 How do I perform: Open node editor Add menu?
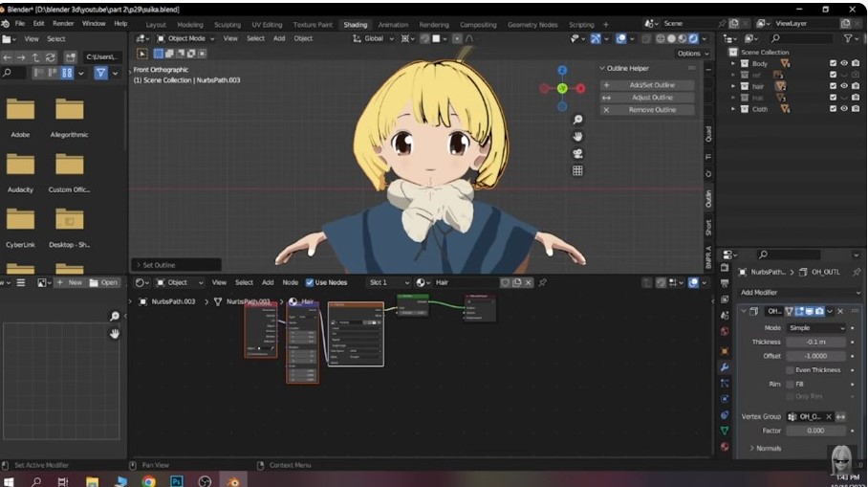(x=268, y=282)
